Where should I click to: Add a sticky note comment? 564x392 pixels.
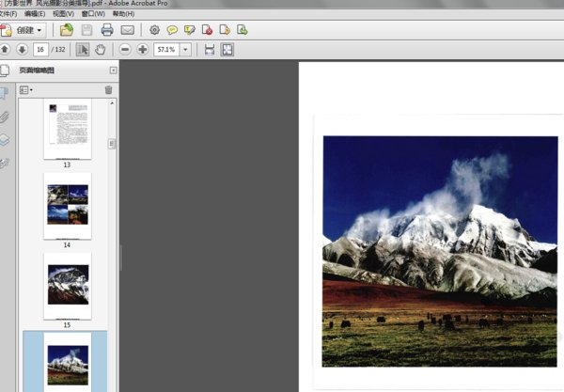[x=172, y=30]
